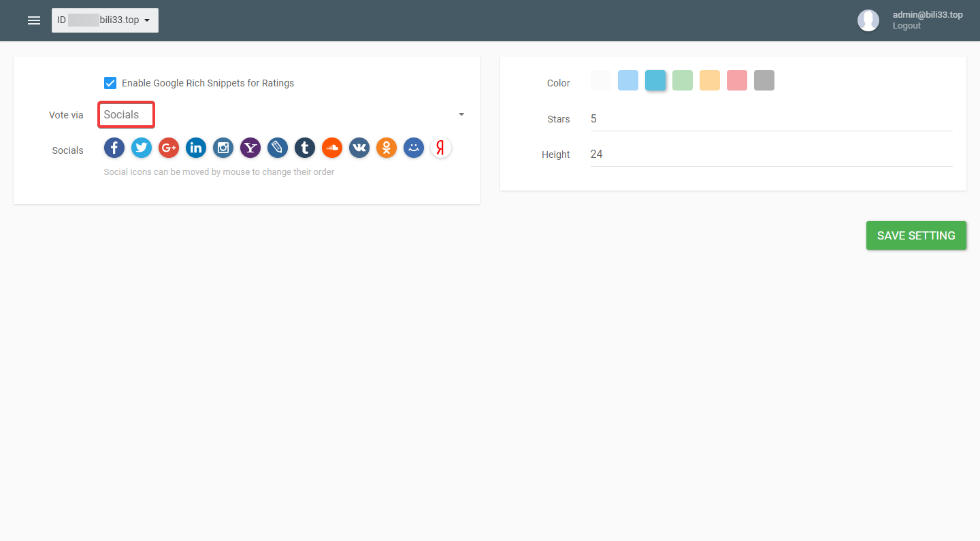This screenshot has width=980, height=541.
Task: Choose the Yandex icon
Action: pos(441,148)
